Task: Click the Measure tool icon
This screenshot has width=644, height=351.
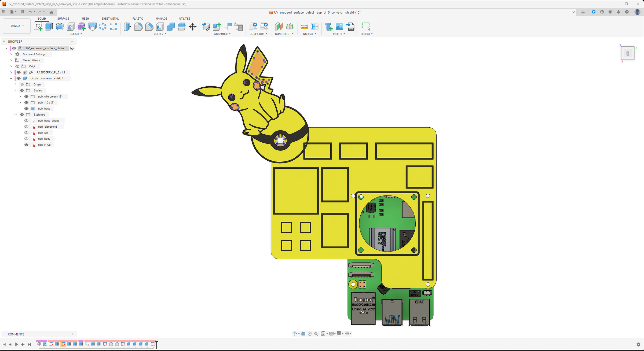Action: tap(304, 27)
